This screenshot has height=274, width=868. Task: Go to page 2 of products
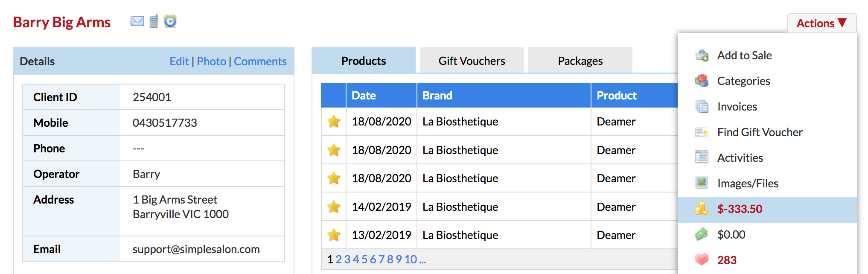(x=339, y=259)
